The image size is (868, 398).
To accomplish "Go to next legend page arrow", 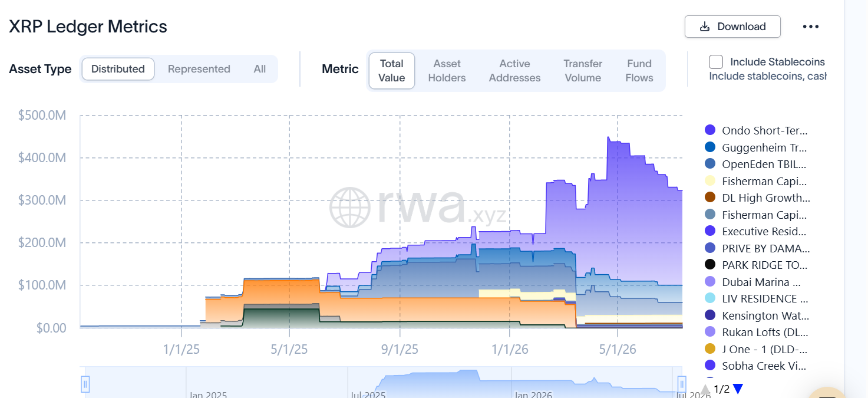I will point(738,389).
